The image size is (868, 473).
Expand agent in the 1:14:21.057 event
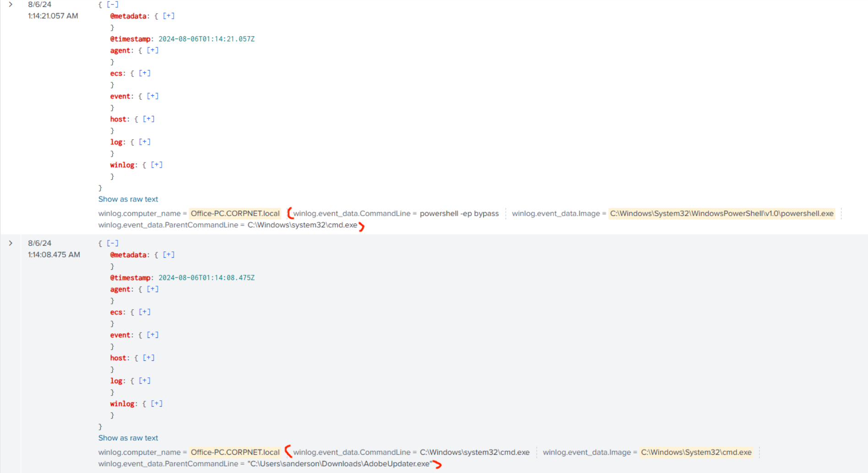click(x=153, y=50)
